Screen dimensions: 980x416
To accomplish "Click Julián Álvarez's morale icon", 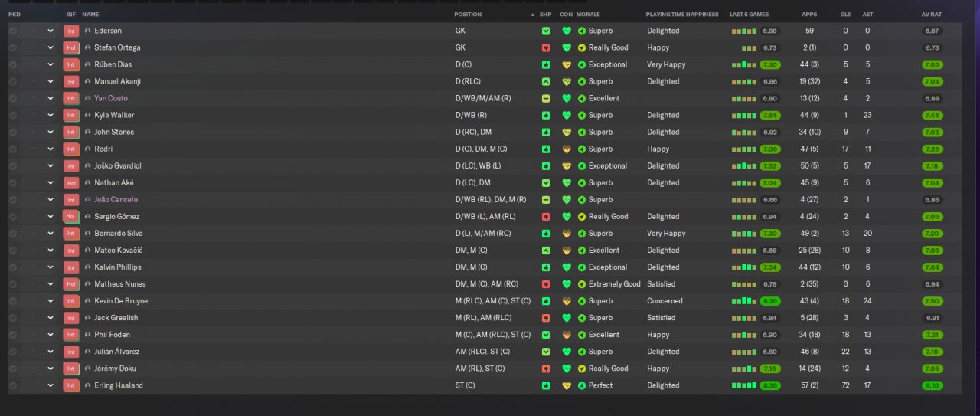I will pos(582,352).
